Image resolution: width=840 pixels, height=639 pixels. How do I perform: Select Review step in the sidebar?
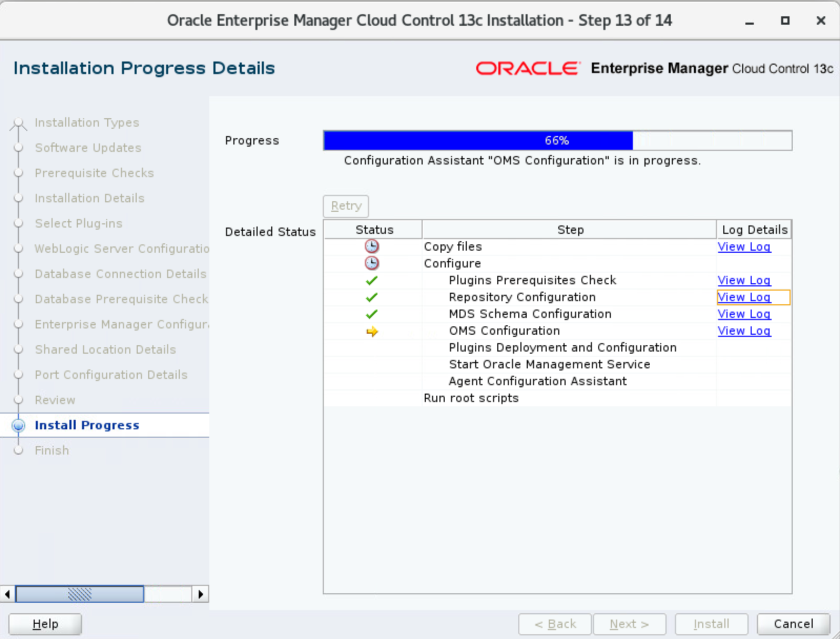click(x=55, y=400)
